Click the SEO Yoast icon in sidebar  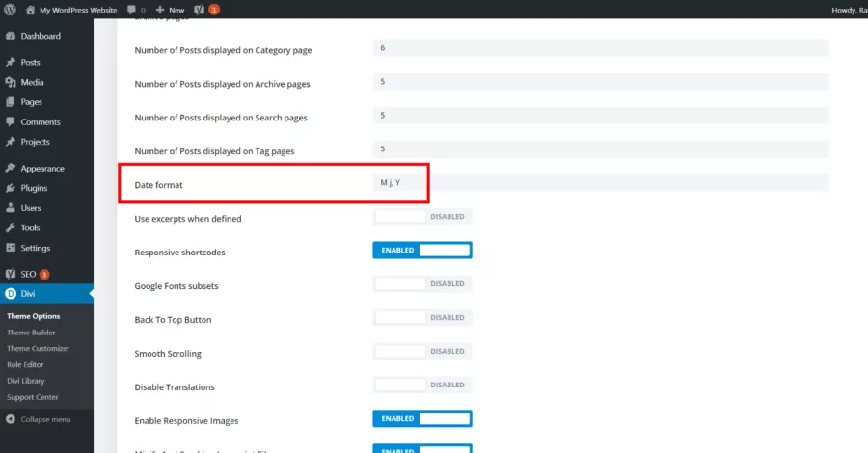11,274
